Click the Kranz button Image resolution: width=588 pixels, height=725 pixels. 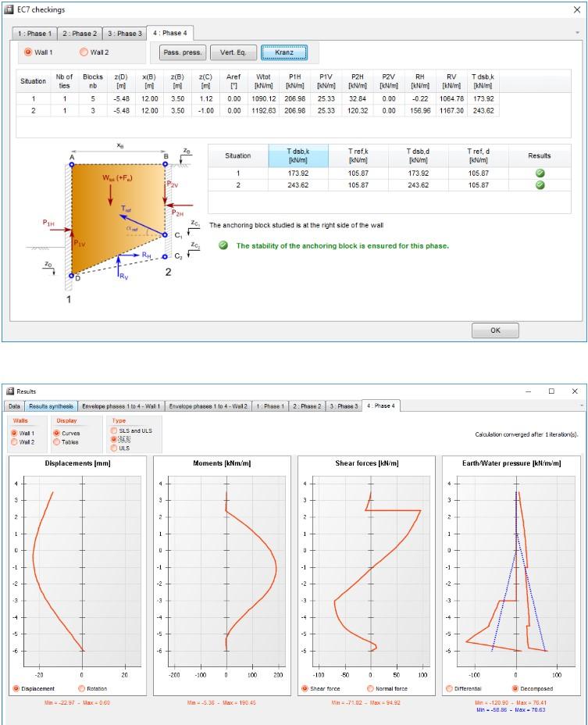tap(283, 52)
